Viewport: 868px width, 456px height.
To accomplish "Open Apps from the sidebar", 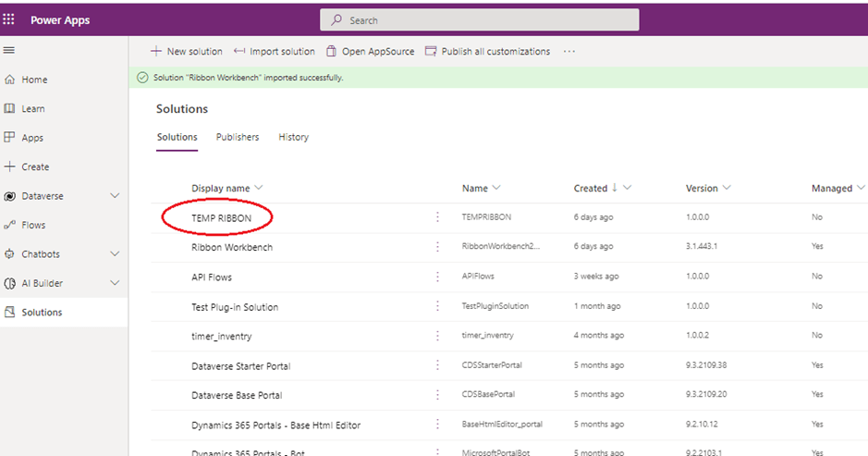I will (x=32, y=138).
